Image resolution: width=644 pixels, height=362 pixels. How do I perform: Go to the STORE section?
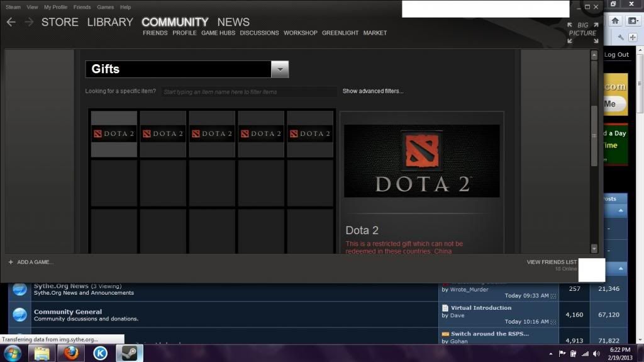[x=60, y=22]
